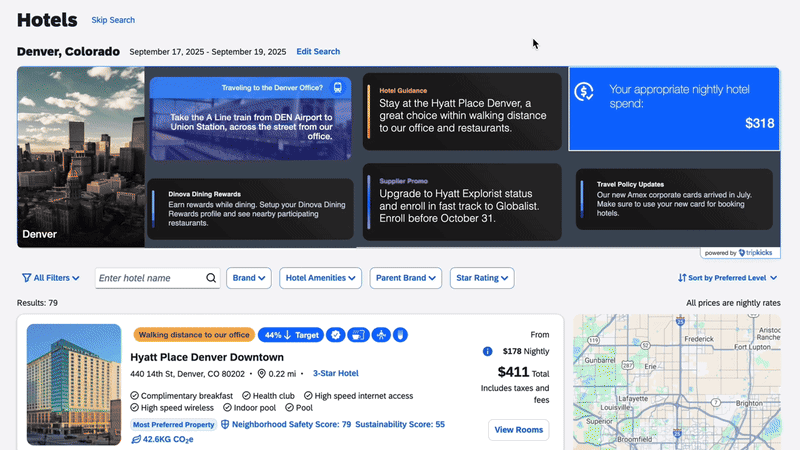Click the 44% Target badge
This screenshot has height=450, width=800.
tap(291, 335)
